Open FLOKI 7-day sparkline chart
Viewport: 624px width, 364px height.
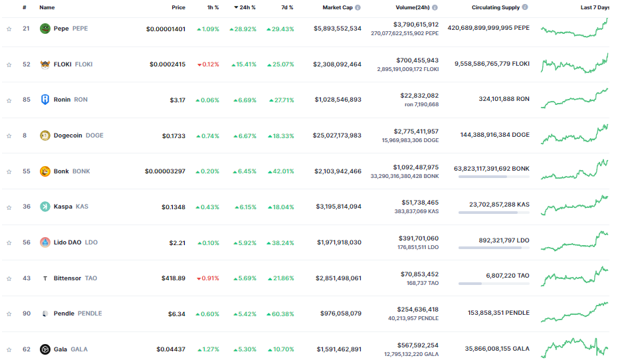(x=575, y=63)
